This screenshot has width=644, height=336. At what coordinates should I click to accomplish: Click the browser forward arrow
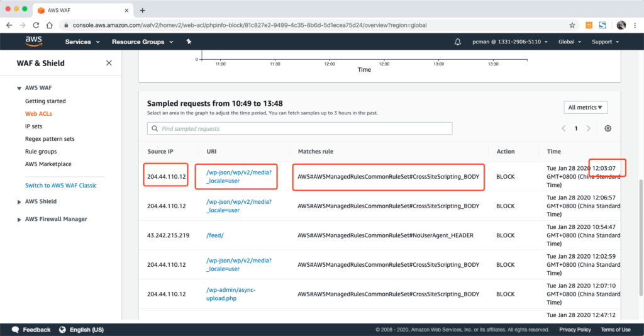point(22,25)
